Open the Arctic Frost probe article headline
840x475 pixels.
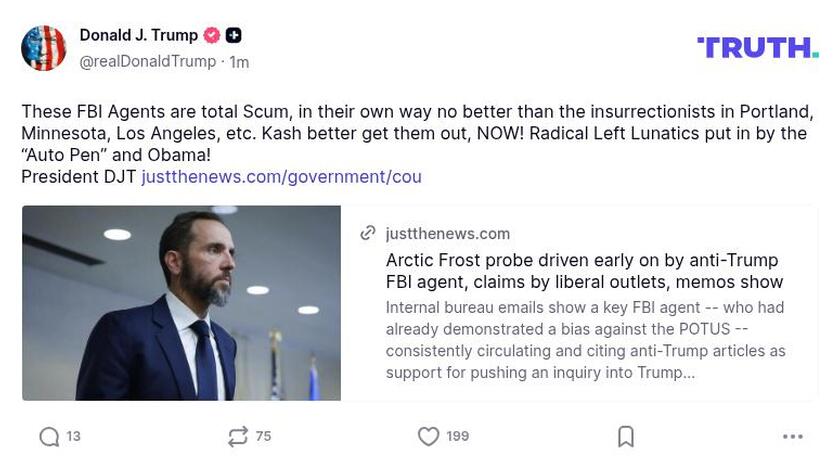[x=584, y=271]
